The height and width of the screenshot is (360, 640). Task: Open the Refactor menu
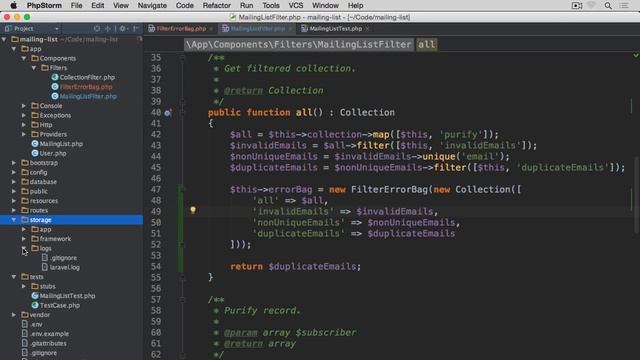click(216, 5)
